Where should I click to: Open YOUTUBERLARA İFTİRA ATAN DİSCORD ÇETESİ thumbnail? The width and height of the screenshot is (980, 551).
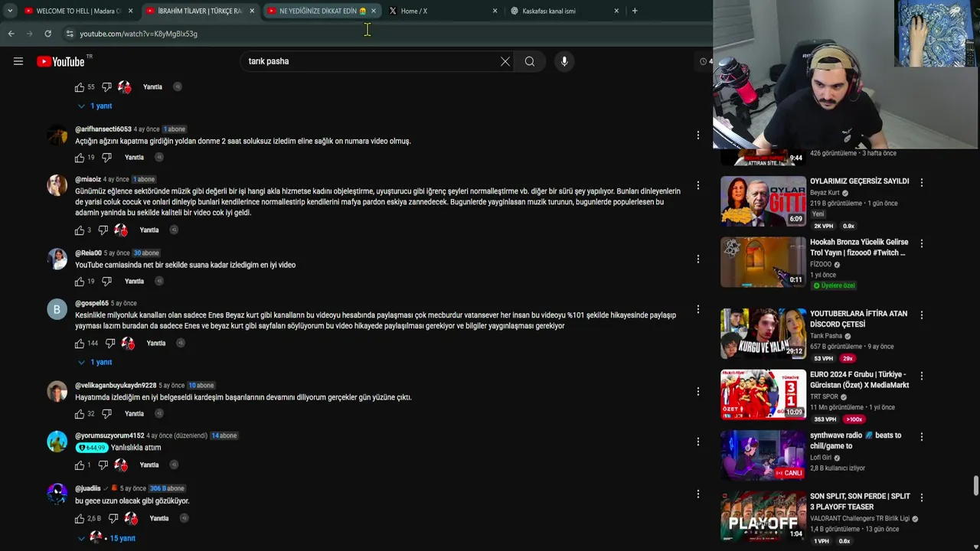(x=763, y=334)
